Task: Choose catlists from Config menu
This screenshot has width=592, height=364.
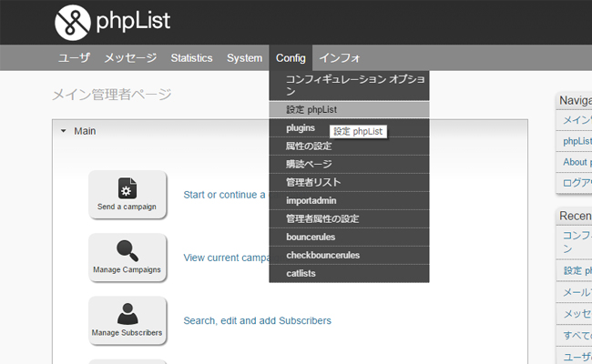Action: tap(349, 273)
